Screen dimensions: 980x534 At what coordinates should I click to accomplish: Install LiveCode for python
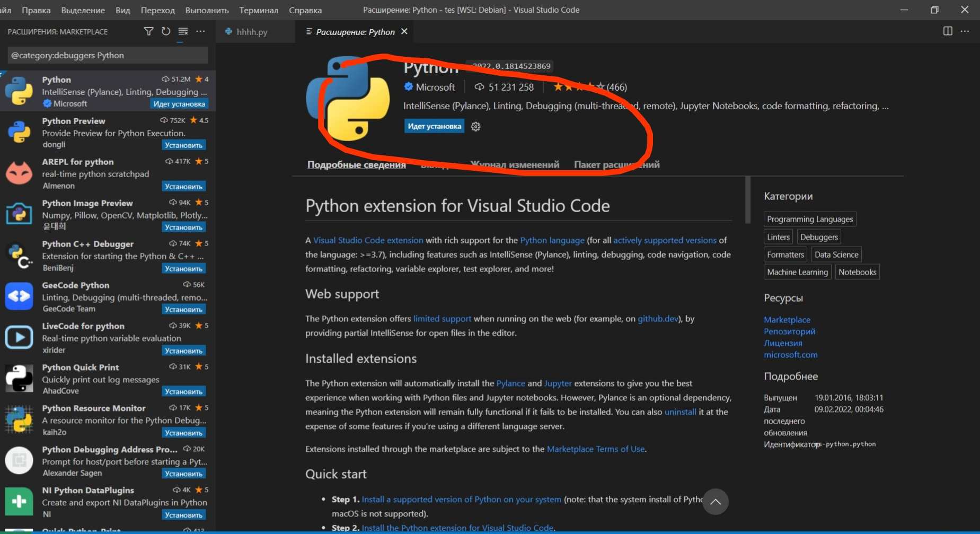(183, 351)
